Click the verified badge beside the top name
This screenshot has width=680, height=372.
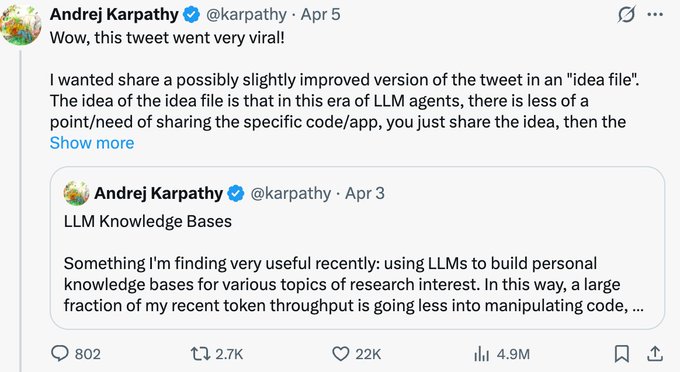tap(191, 15)
